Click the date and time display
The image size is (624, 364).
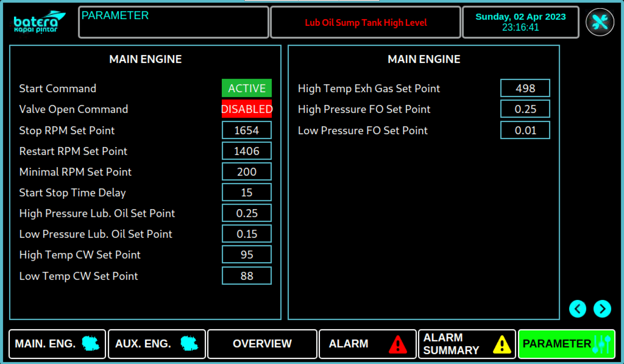(520, 22)
